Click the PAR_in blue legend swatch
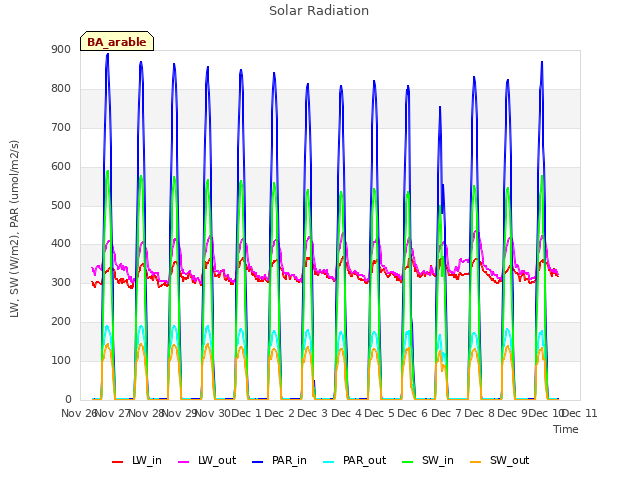640x480 pixels. click(258, 462)
